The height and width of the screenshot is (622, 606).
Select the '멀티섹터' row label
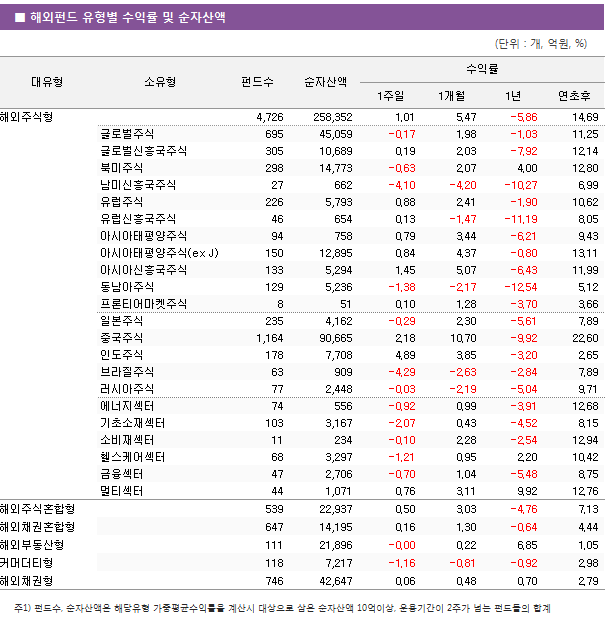click(121, 491)
